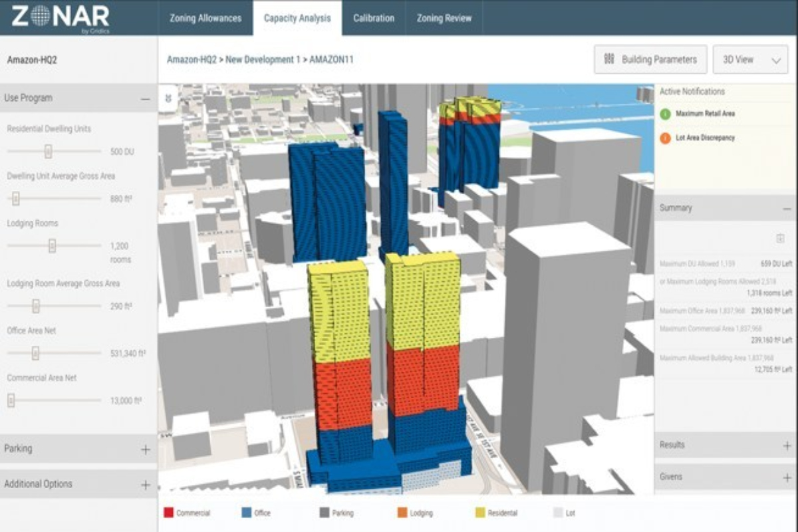Image resolution: width=798 pixels, height=532 pixels.
Task: Click the orange Lot Area Discrepancy notification icon
Action: [665, 138]
